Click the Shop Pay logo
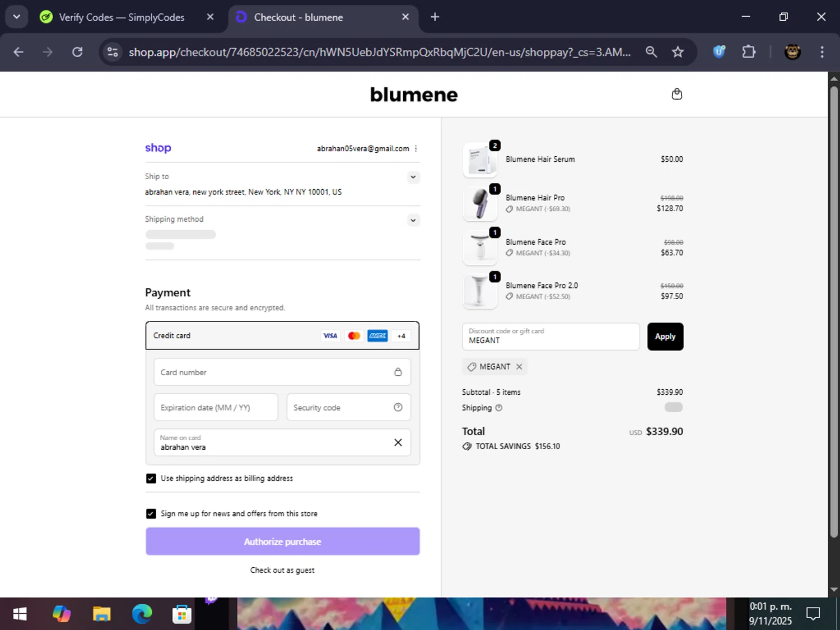 click(158, 148)
